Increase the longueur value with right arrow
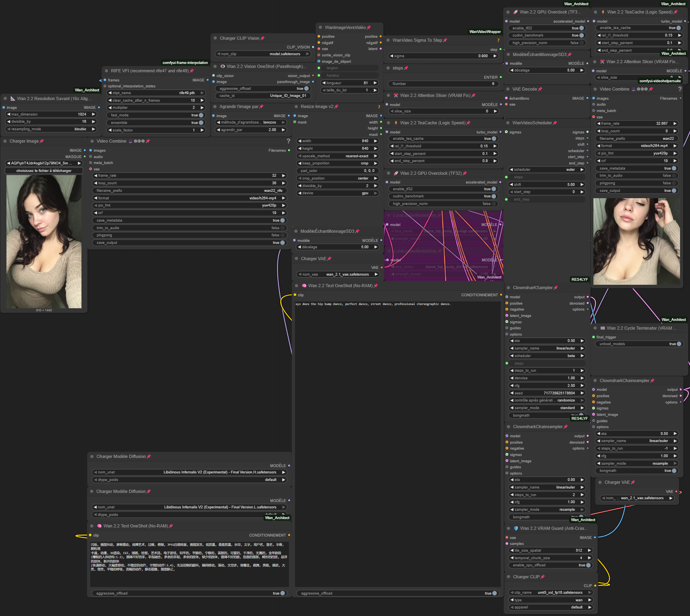690x616 pixels. 375,83
